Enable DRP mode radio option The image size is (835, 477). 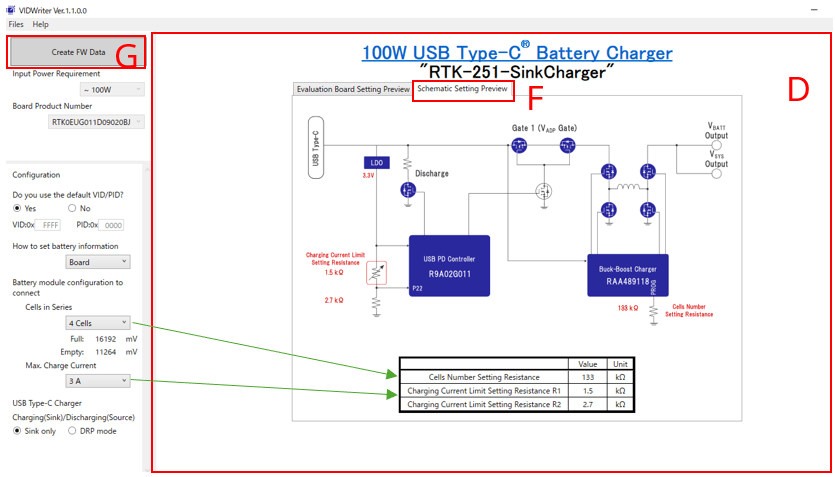pos(72,431)
